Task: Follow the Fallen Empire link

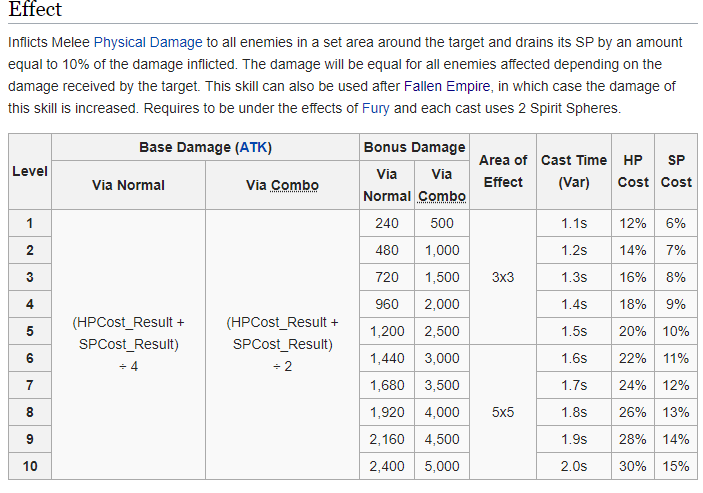Action: pos(447,86)
